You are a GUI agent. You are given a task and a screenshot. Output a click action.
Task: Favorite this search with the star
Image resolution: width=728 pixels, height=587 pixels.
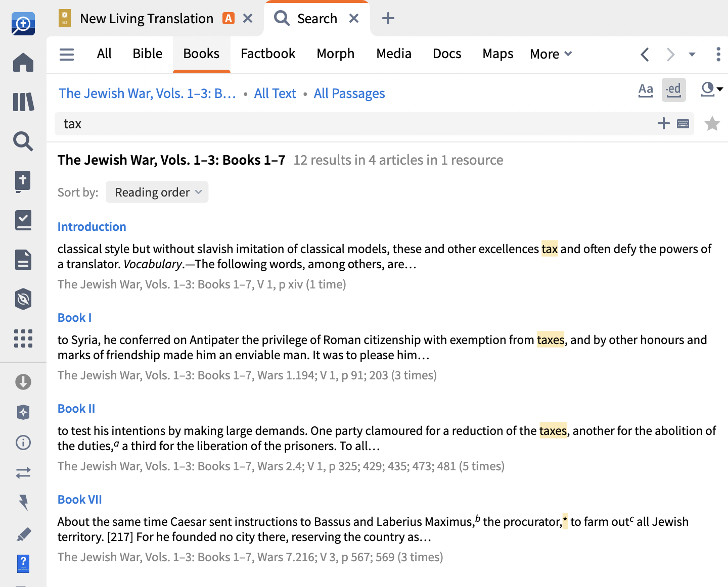pyautogui.click(x=712, y=123)
